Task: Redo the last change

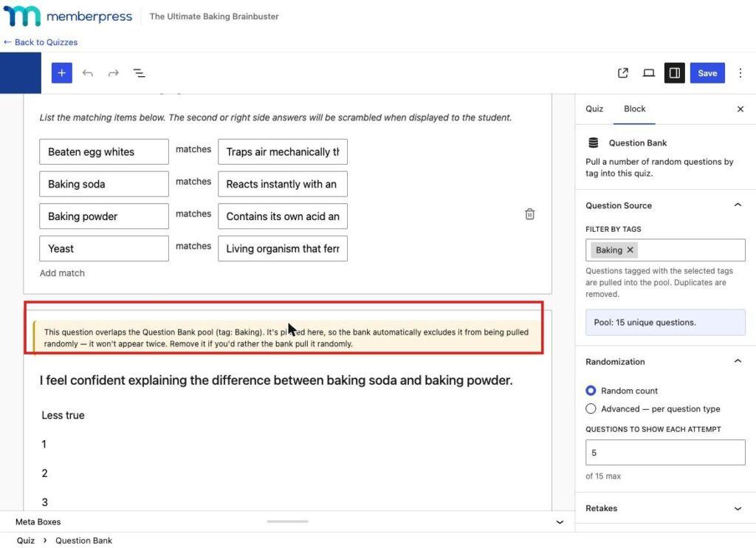Action: [x=113, y=73]
